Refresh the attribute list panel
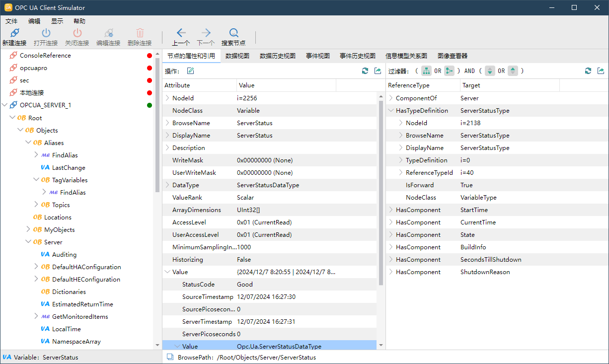The width and height of the screenshot is (609, 364). (x=365, y=71)
